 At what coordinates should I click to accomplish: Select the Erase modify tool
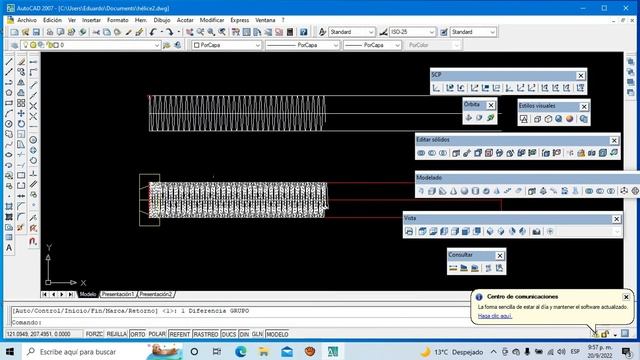pyautogui.click(x=21, y=62)
